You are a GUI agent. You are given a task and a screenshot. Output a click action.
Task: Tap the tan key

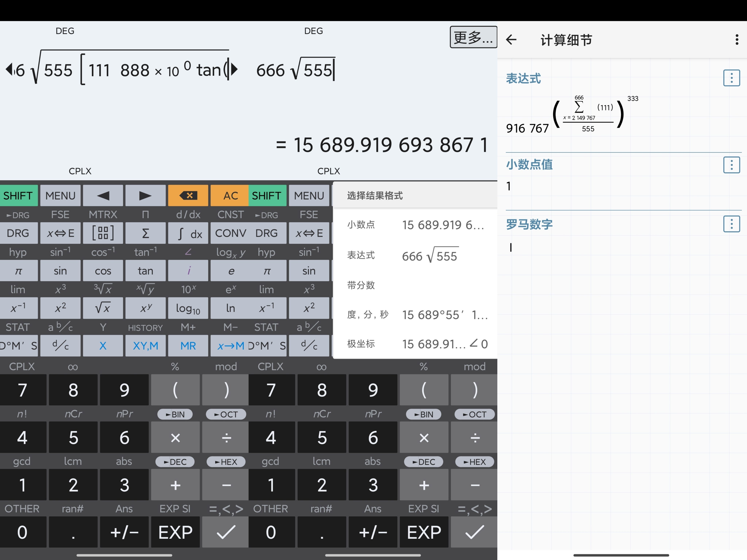(x=146, y=270)
